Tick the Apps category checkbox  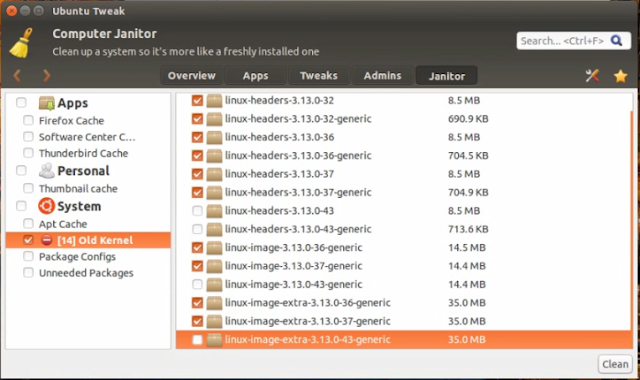coord(21,102)
